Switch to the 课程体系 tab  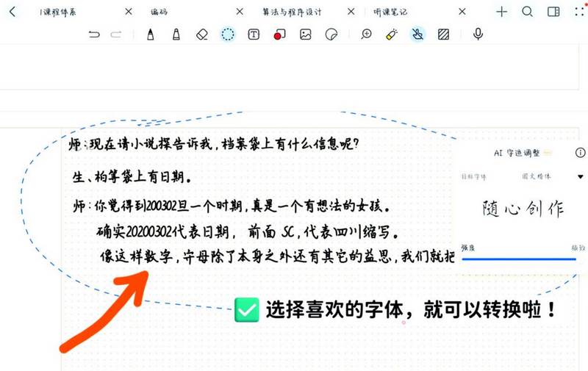pos(58,12)
